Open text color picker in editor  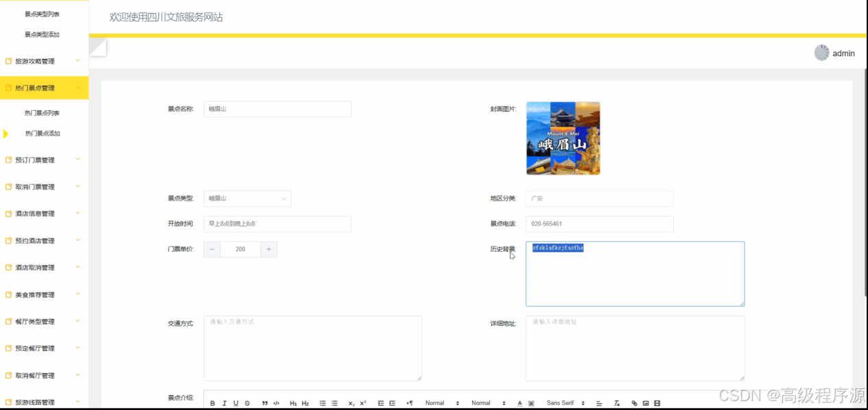coord(520,403)
